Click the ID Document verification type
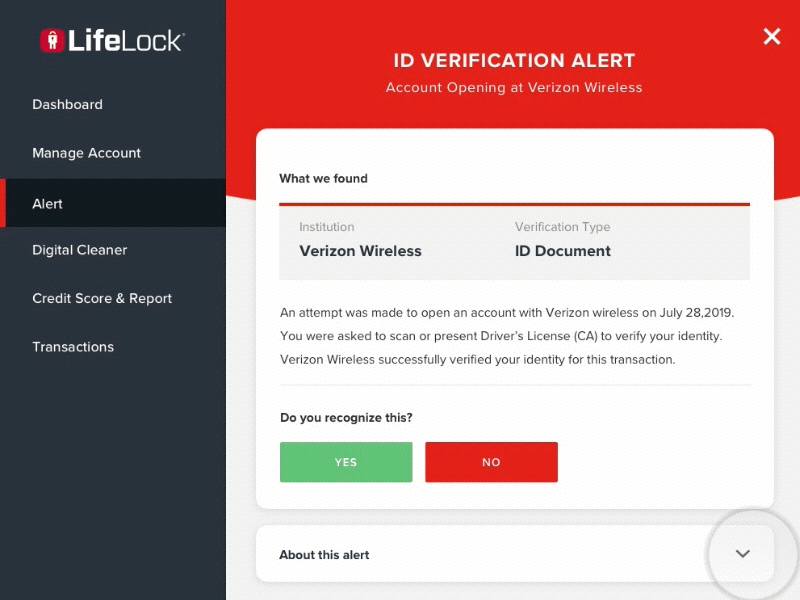Screen dimensions: 800x600 (x=562, y=251)
